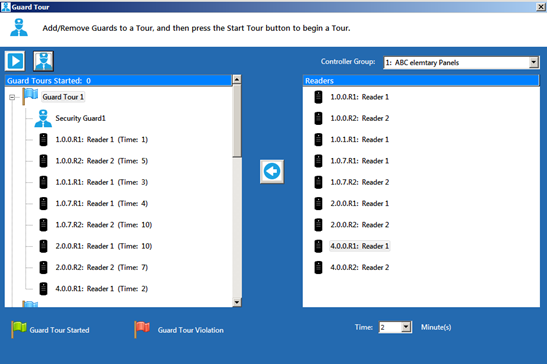Select the Security Guard1 guard icon
547x364 pixels.
(43, 118)
